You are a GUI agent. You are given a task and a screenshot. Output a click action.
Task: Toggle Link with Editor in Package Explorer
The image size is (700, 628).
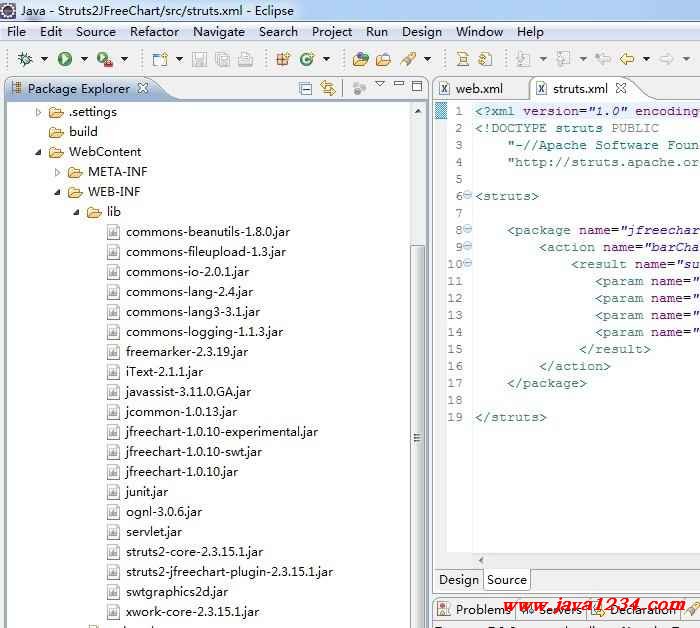328,88
